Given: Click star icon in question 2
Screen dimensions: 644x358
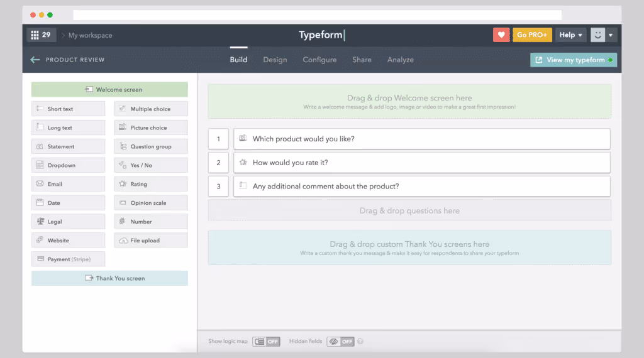Looking at the screenshot, I should click(x=243, y=162).
